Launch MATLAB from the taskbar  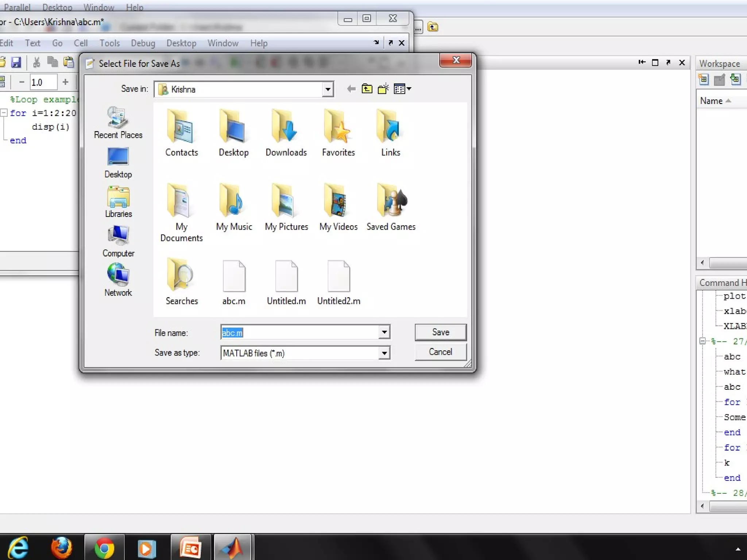[x=233, y=548]
